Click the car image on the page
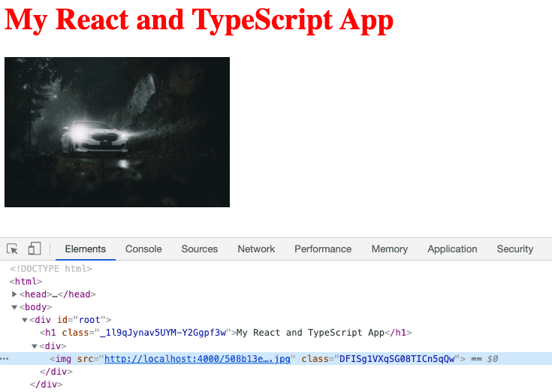Image resolution: width=552 pixels, height=392 pixels. [x=117, y=132]
